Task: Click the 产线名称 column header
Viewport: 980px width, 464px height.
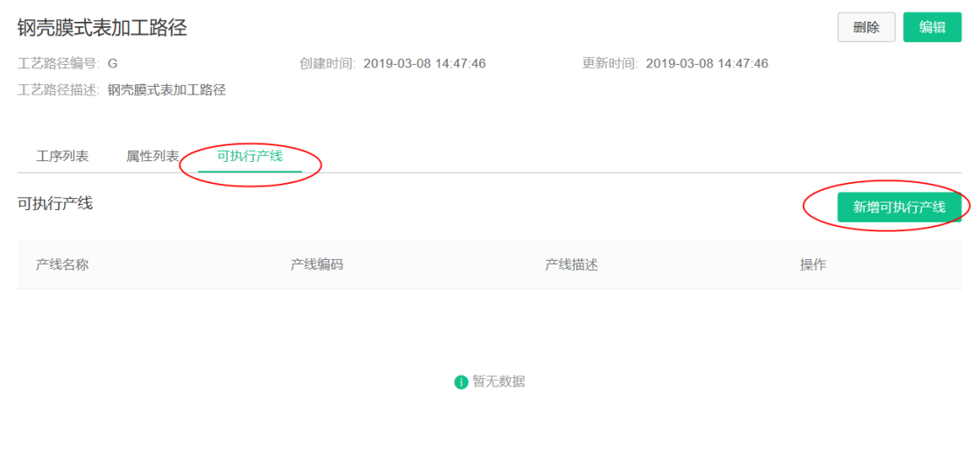Action: (x=62, y=264)
